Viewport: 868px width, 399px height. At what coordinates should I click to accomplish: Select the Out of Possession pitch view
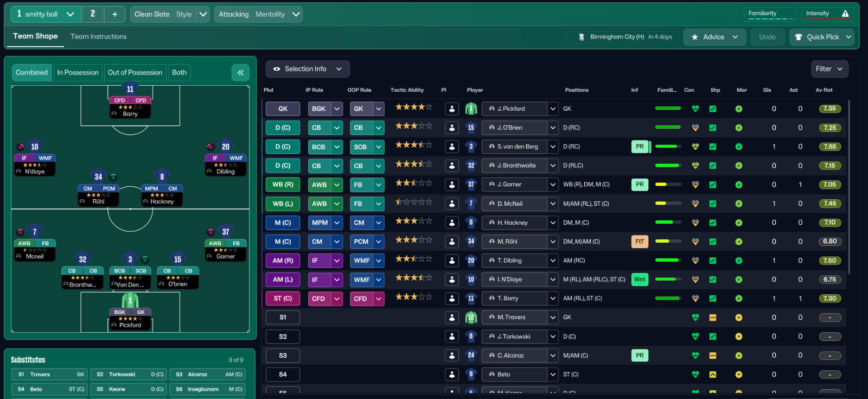135,72
